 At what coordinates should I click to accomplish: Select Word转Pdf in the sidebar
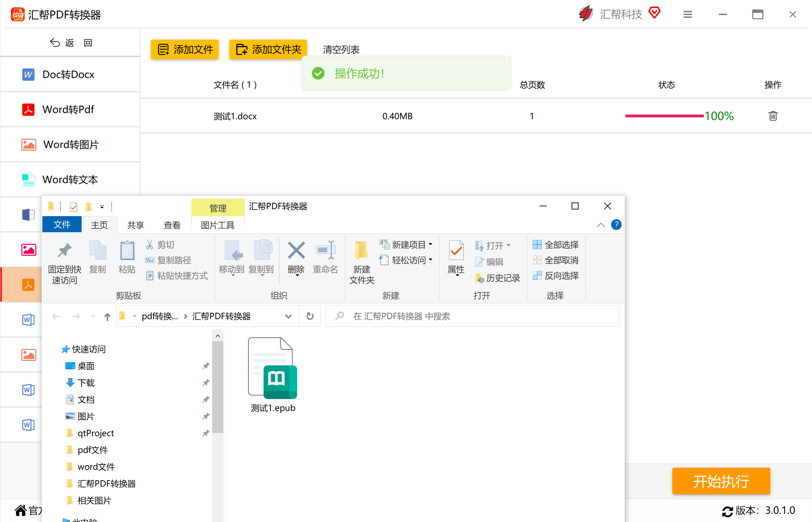tap(70, 110)
